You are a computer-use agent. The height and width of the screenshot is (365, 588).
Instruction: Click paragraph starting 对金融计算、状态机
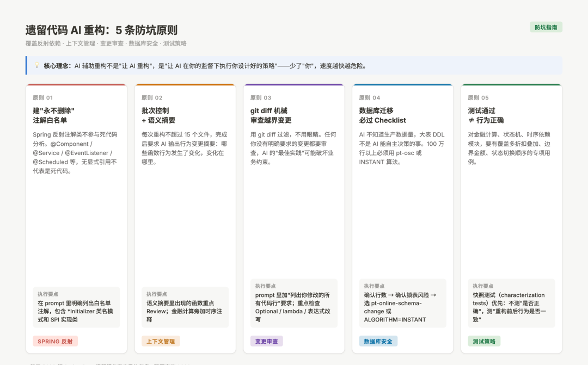(x=510, y=148)
